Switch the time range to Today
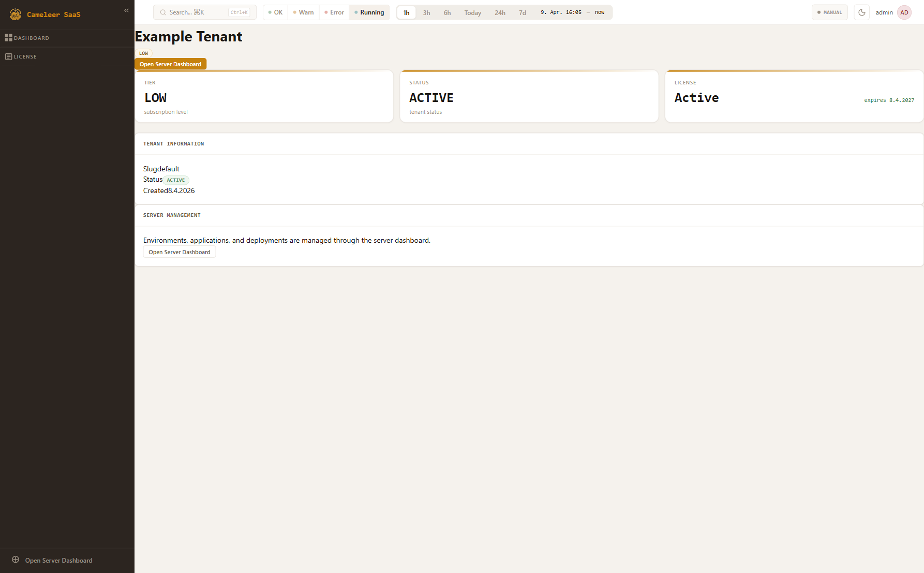Image resolution: width=924 pixels, height=573 pixels. 472,12
